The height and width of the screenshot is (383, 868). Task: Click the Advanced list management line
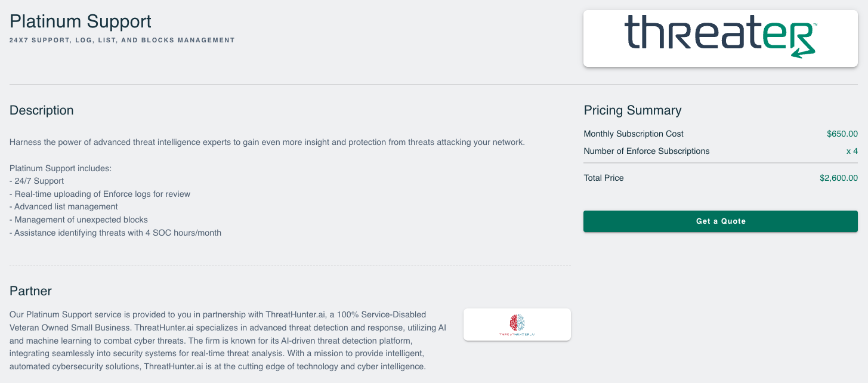tap(64, 206)
